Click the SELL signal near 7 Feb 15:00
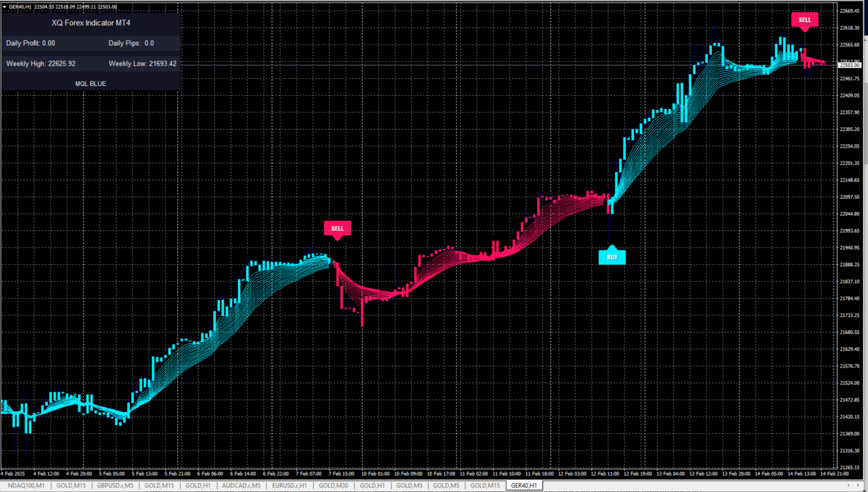868x492 pixels. (337, 229)
